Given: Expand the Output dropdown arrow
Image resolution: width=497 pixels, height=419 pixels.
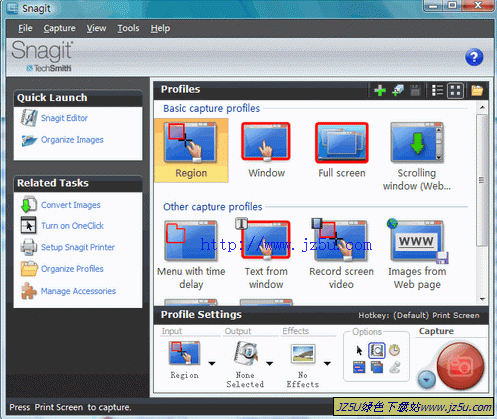Looking at the screenshot, I should pyautogui.click(x=269, y=363).
